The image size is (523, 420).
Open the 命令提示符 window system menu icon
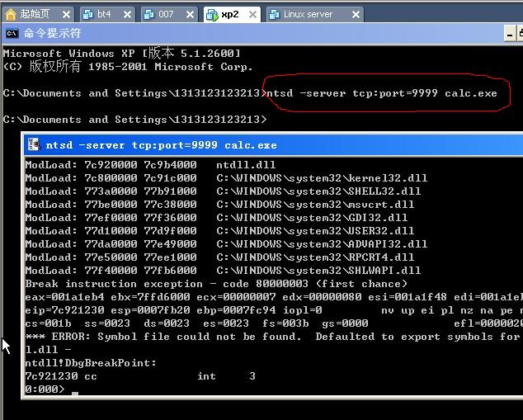coord(12,33)
